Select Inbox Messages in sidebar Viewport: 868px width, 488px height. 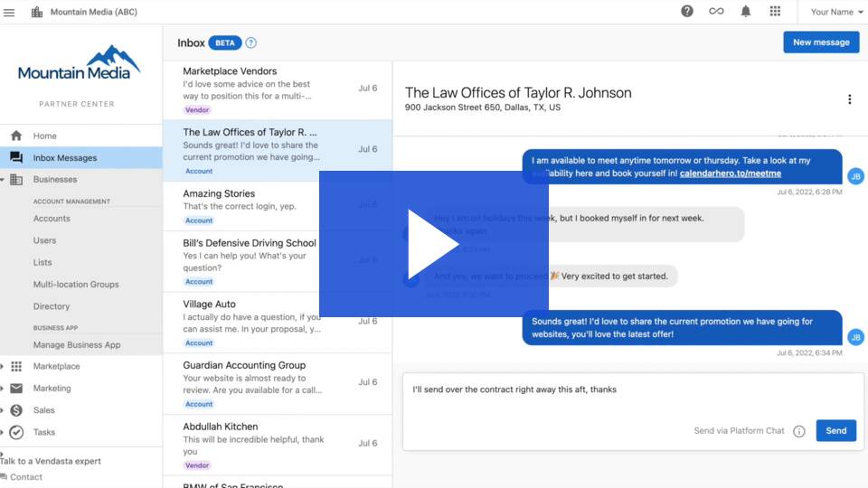click(65, 157)
